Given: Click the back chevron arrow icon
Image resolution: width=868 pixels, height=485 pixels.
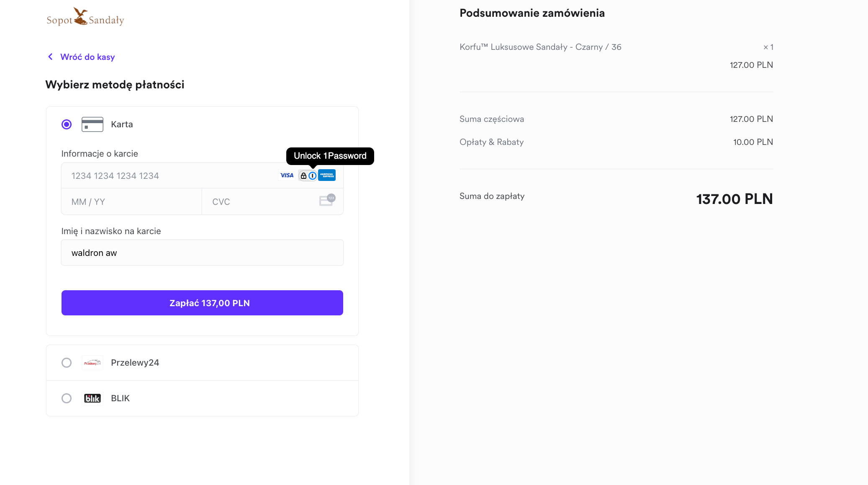Looking at the screenshot, I should coord(50,57).
